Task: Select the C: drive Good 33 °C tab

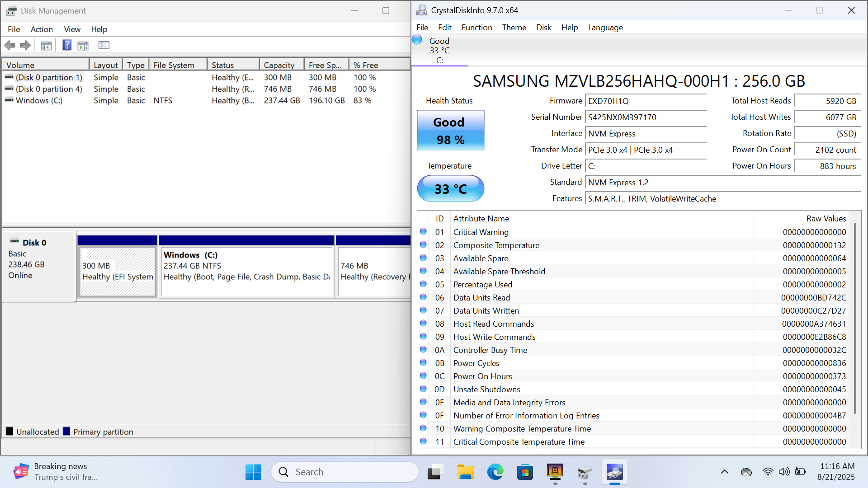Action: click(x=439, y=50)
